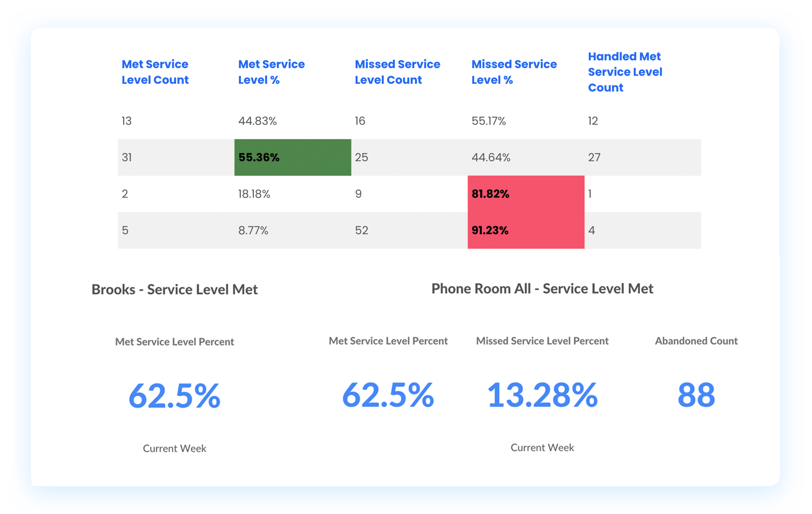The height and width of the screenshot is (514, 812).
Task: Click the Abandoned Count label
Action: coord(696,341)
